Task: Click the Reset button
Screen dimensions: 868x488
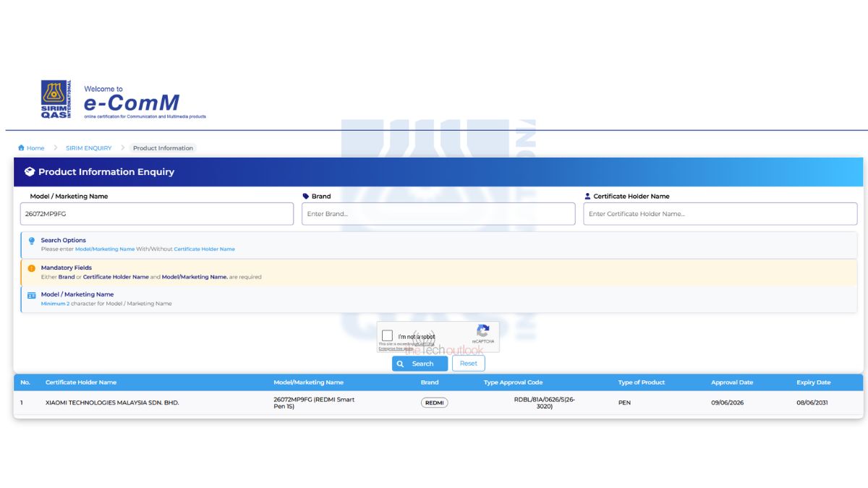Action: (x=469, y=364)
